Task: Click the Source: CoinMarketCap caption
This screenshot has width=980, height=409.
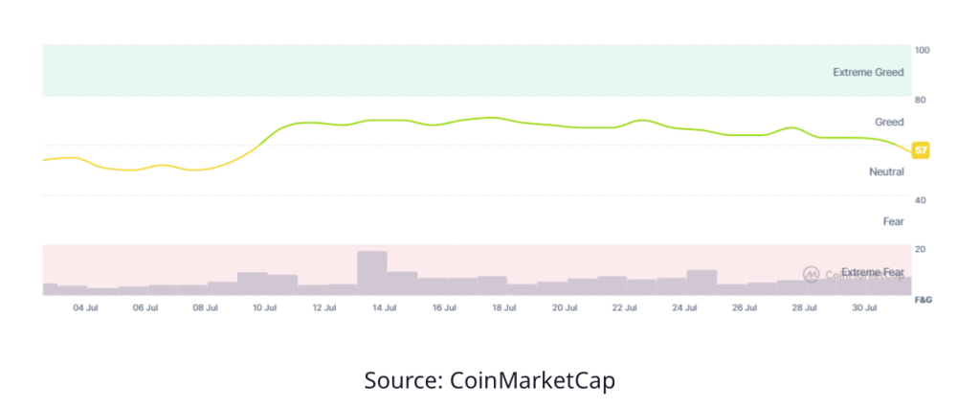Action: (489, 379)
